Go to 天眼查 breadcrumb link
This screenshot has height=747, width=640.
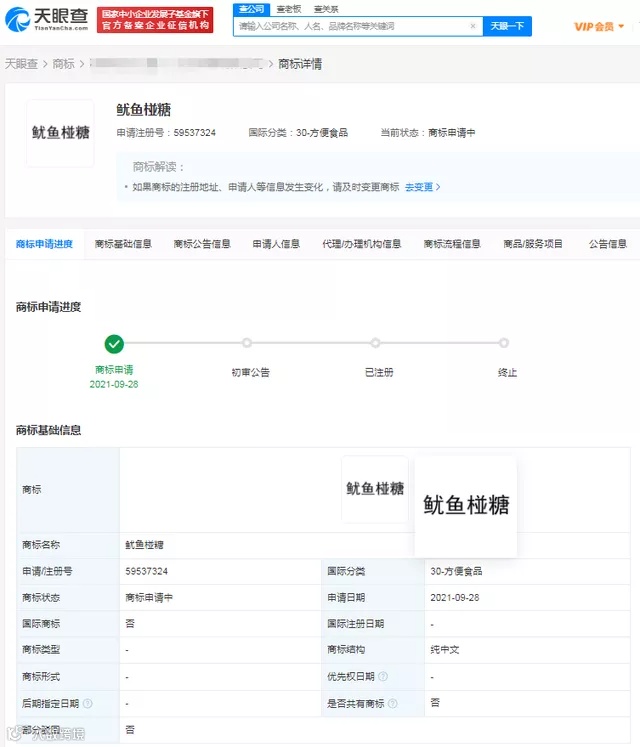[21, 64]
